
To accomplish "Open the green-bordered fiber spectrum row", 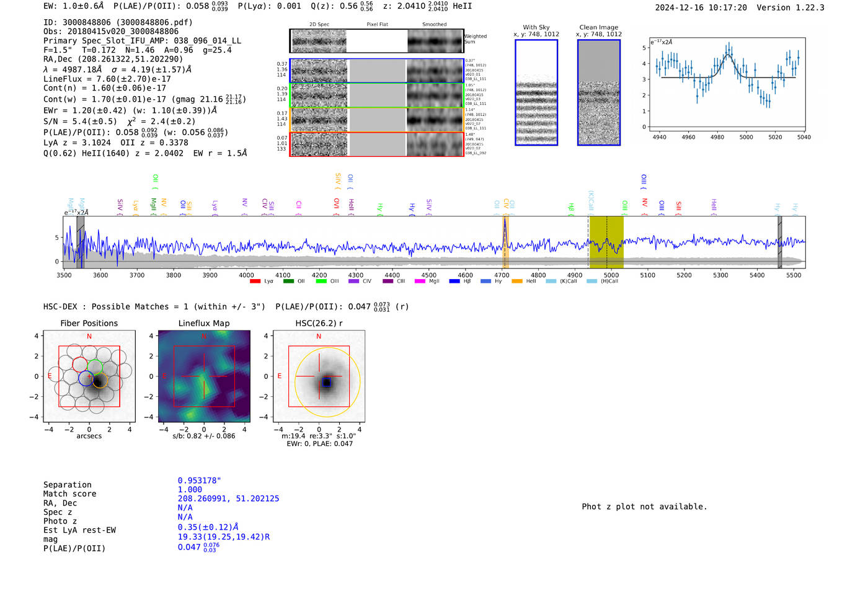I will pos(376,95).
